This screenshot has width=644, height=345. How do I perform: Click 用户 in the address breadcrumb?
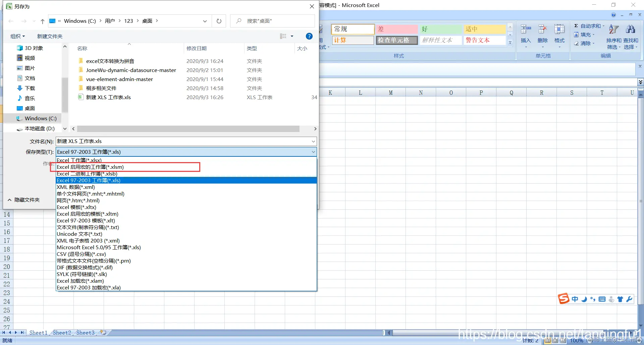(110, 21)
